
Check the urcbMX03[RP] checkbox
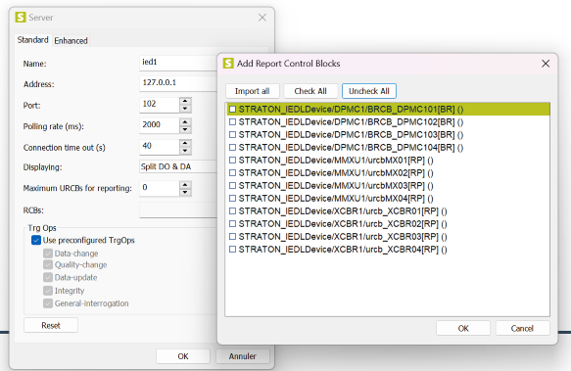pyautogui.click(x=232, y=186)
